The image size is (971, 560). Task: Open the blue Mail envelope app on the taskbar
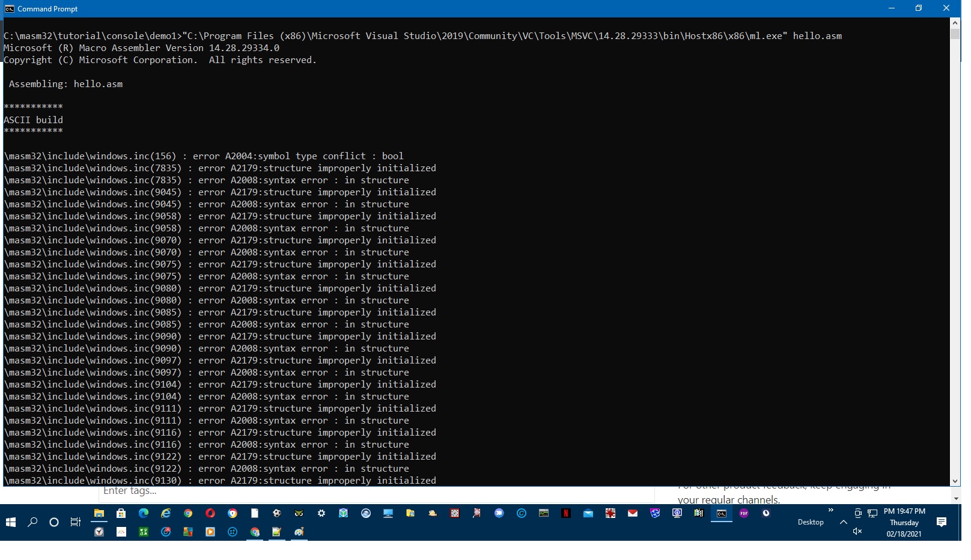(x=588, y=513)
